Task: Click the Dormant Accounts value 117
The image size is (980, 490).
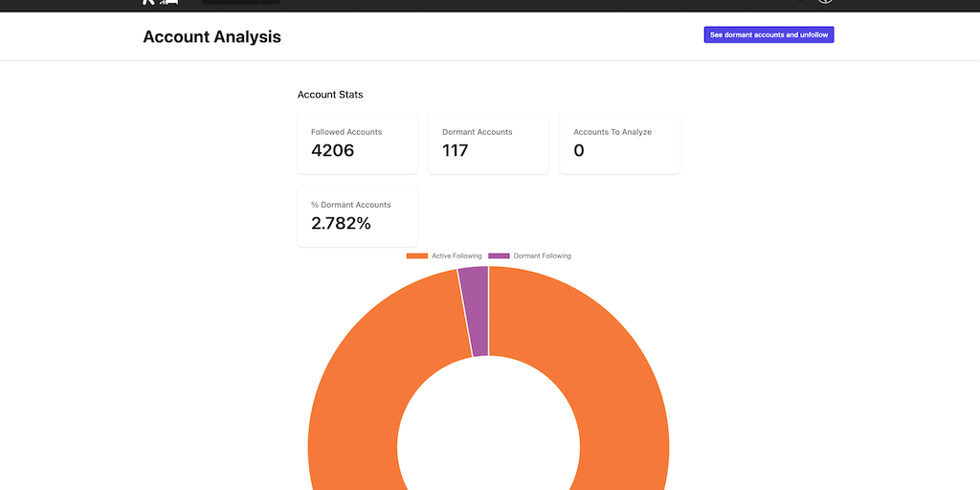Action: tap(455, 150)
